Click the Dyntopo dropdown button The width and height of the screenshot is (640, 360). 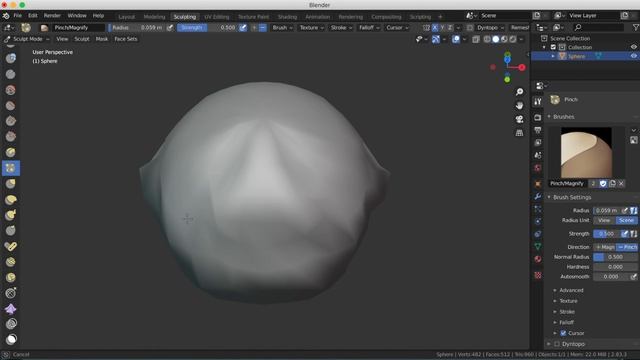tap(491, 28)
